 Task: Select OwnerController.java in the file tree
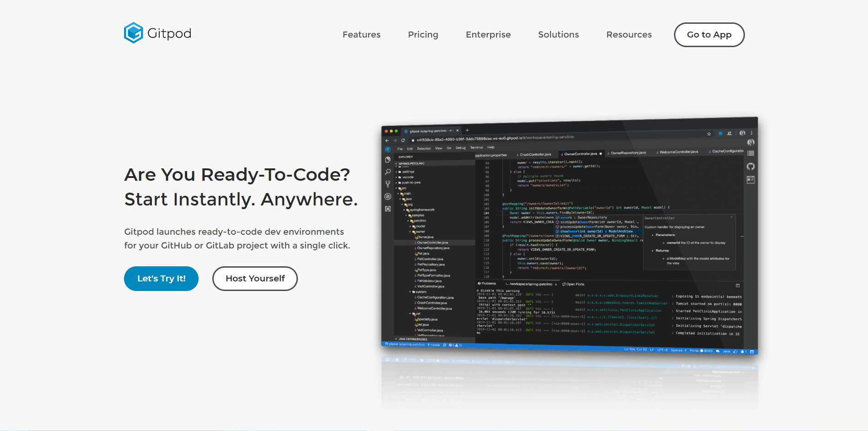(432, 242)
